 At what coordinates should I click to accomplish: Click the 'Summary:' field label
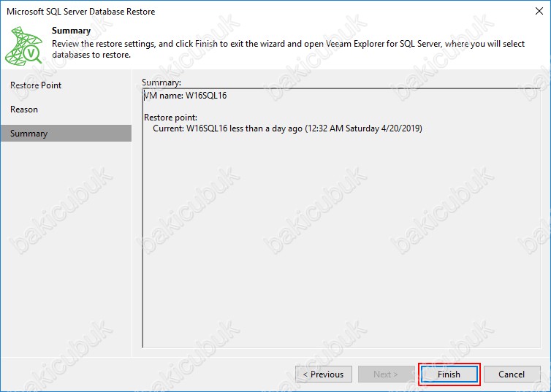pyautogui.click(x=161, y=82)
